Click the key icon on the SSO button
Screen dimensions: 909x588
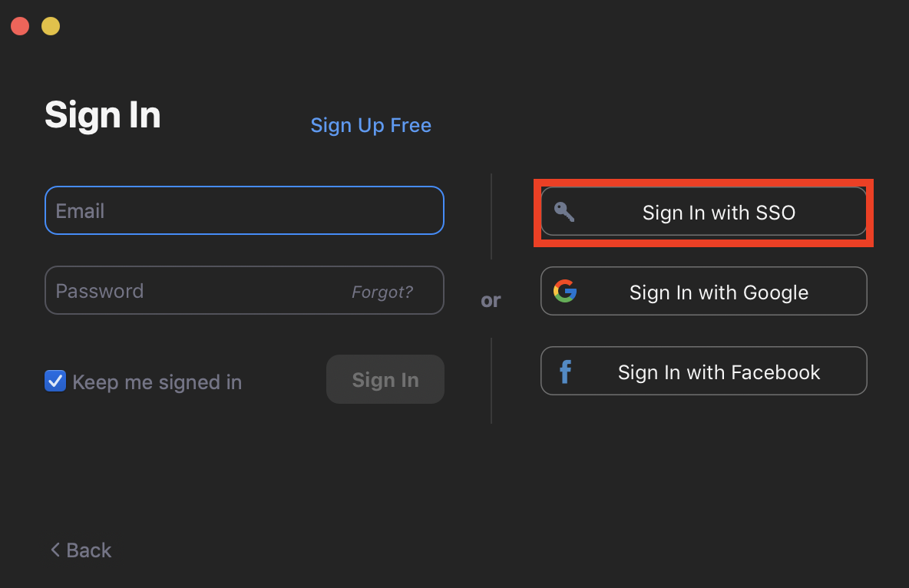(564, 213)
